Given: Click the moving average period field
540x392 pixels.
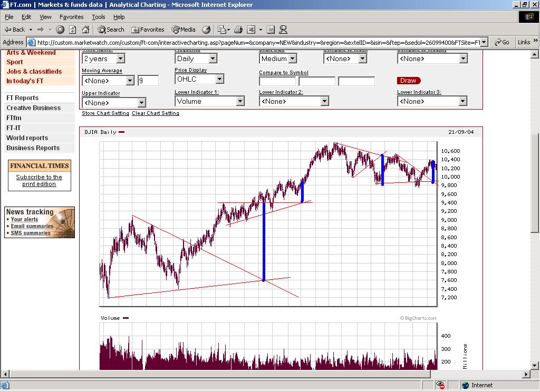Looking at the screenshot, I should click(148, 81).
